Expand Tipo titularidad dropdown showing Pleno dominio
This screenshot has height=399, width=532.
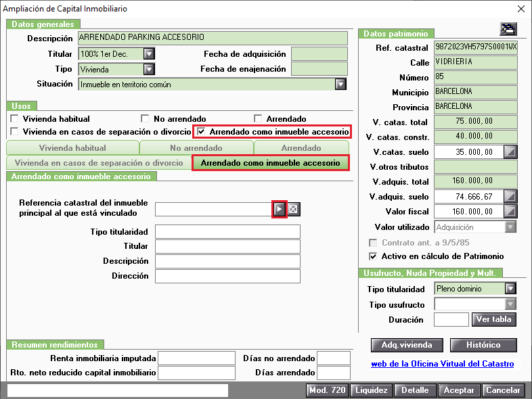pyautogui.click(x=510, y=289)
